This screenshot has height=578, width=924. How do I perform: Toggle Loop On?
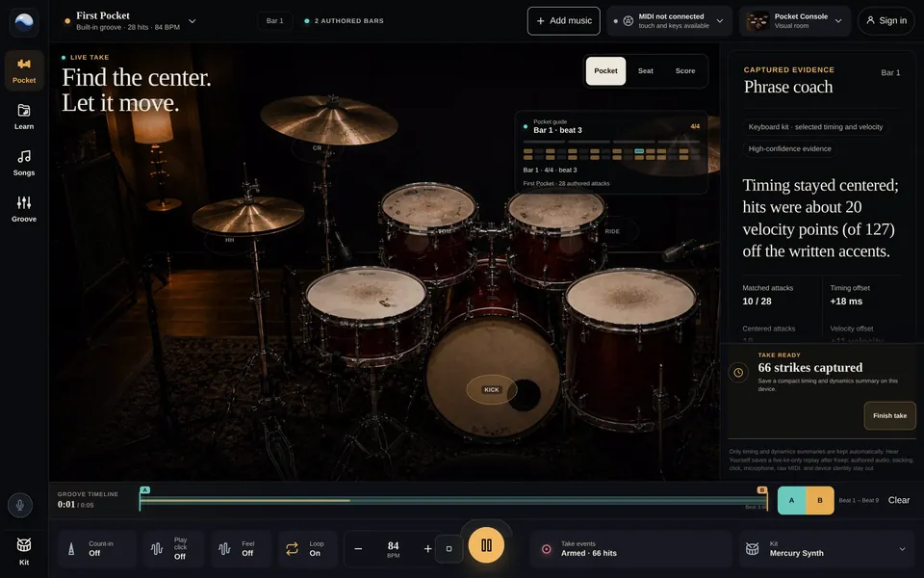tap(308, 548)
